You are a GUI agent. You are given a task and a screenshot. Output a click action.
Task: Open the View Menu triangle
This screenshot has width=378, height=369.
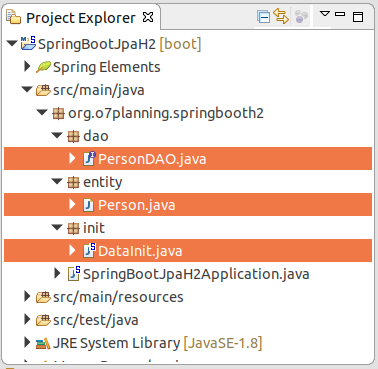[324, 14]
